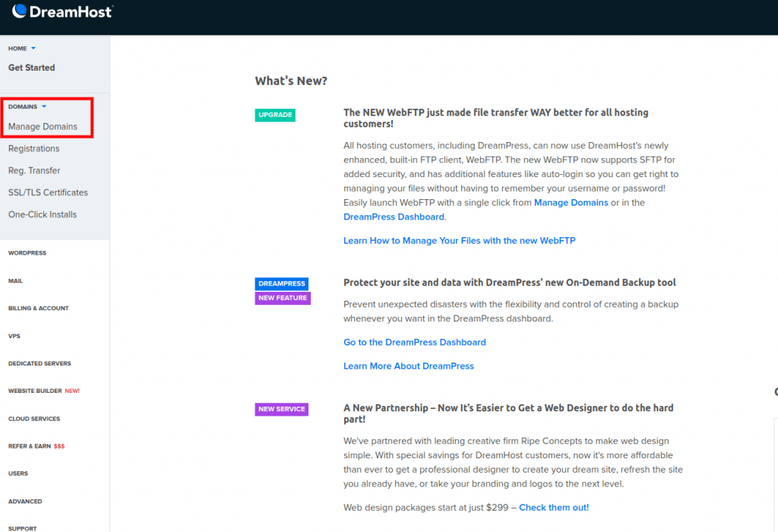
Task: Collapse the DOMAINS section
Action: (23, 106)
